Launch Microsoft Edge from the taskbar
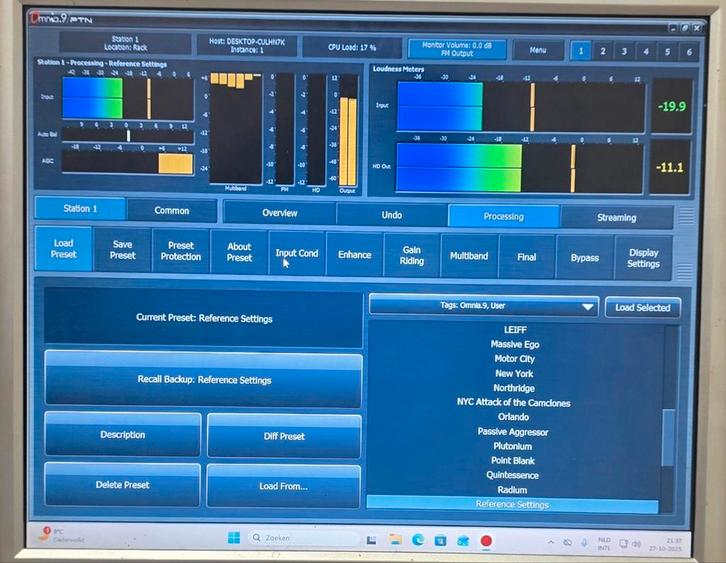Screen dimensions: 726x563 click(418, 539)
